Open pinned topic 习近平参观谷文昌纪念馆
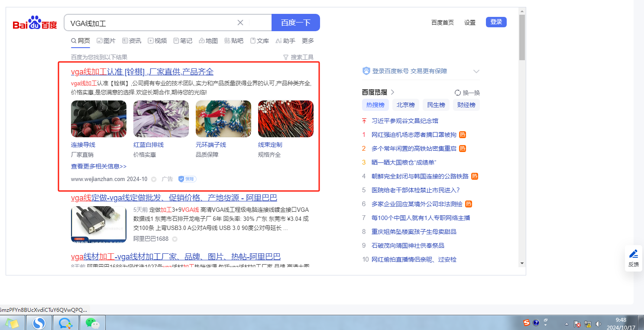Screen dimensions: 644x330 pyautogui.click(x=405, y=121)
